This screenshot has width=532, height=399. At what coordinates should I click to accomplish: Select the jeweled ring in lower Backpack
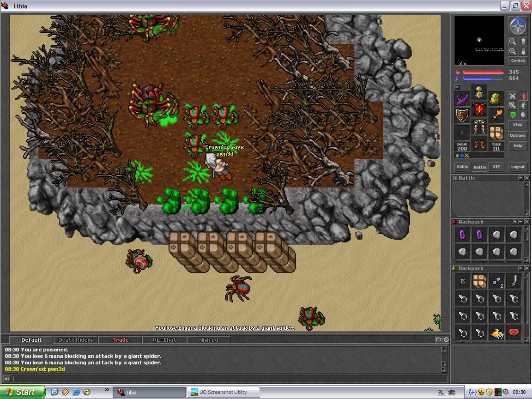pos(462,281)
